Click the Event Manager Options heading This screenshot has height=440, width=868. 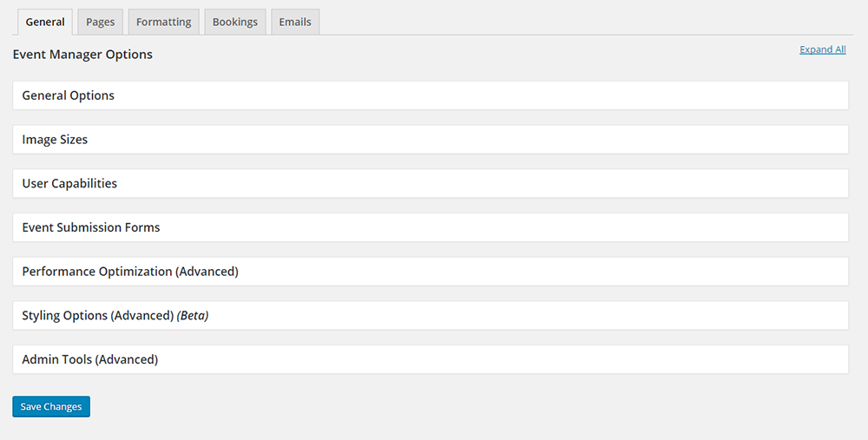82,54
